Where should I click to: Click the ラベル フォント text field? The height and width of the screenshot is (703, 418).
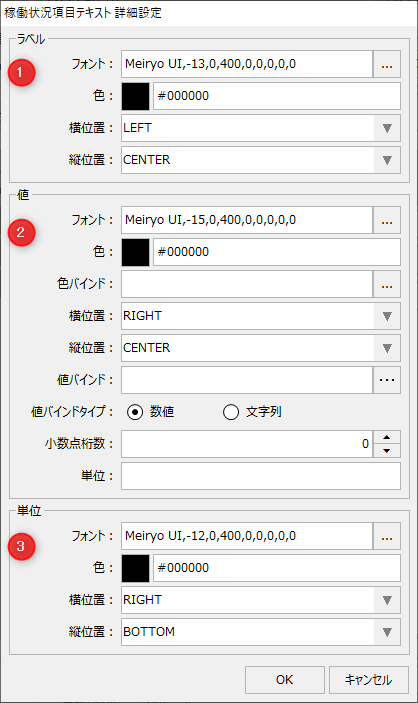click(247, 64)
